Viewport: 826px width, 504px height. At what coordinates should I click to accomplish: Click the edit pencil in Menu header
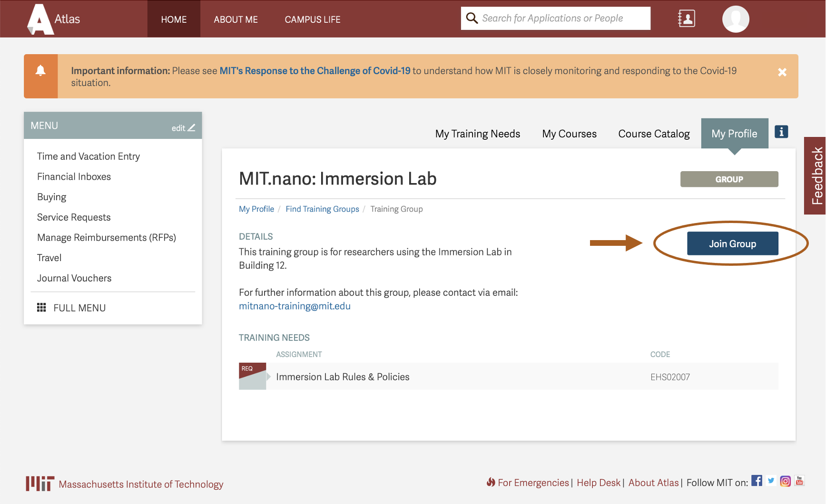[x=184, y=128]
